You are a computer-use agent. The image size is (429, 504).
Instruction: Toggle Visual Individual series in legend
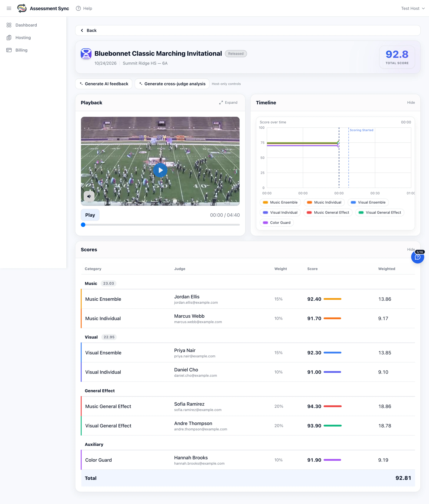coord(280,212)
